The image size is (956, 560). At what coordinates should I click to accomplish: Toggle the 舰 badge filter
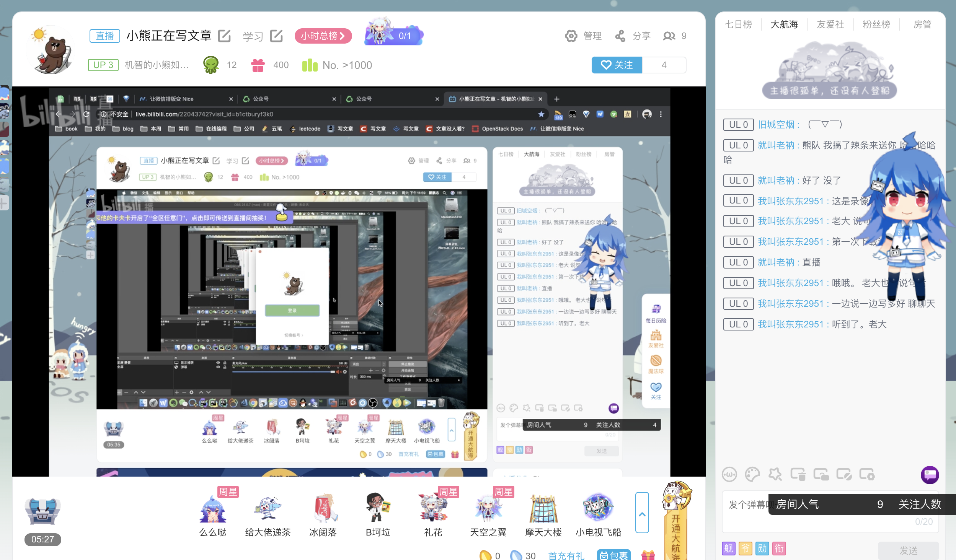tap(729, 548)
